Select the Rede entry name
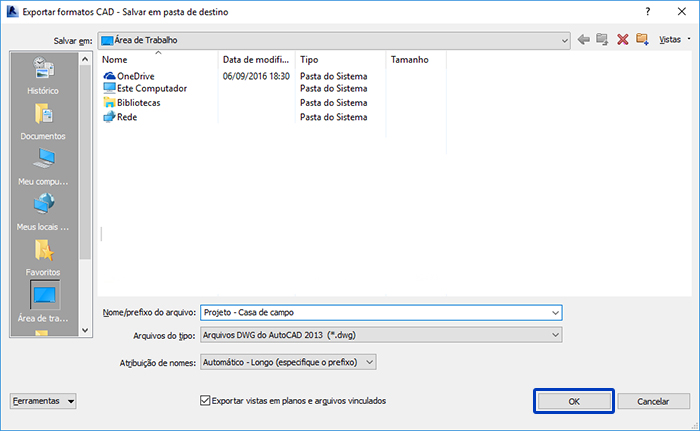 point(127,117)
